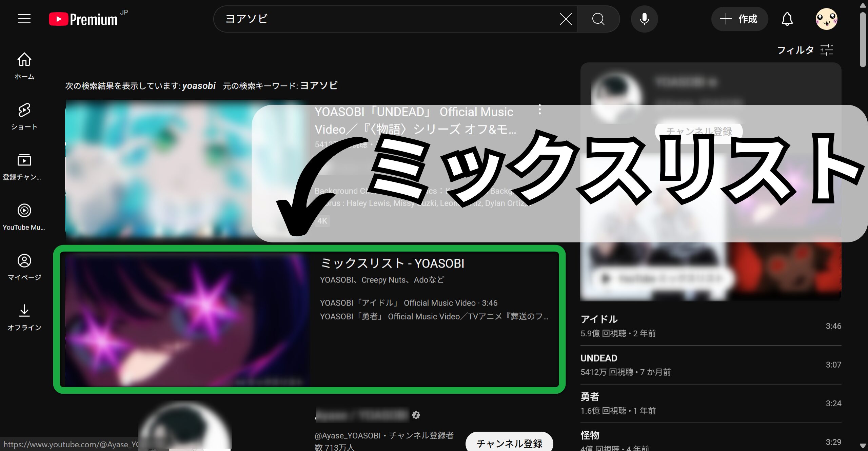
Task: Open the notifications bell
Action: tap(787, 19)
